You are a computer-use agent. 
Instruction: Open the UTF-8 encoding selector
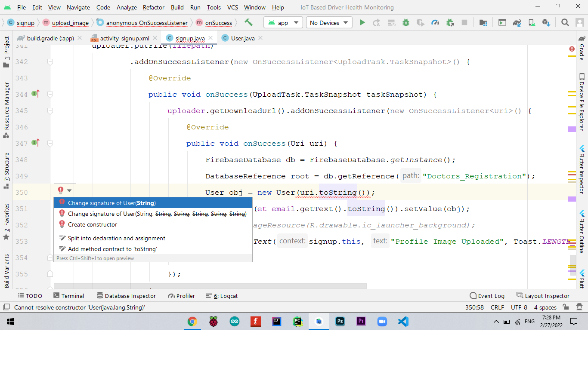tap(519, 307)
